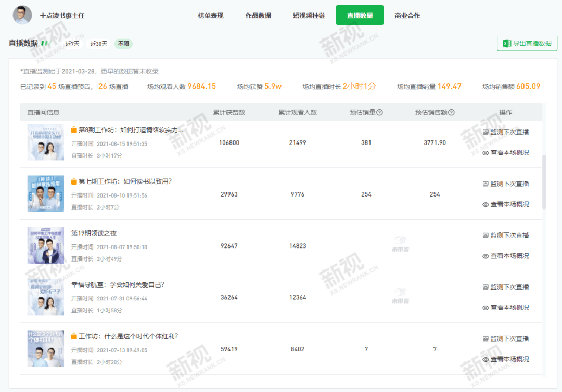Click the monitor icon in the 第19期领读之夜 row
This screenshot has width=562, height=392.
click(486, 235)
